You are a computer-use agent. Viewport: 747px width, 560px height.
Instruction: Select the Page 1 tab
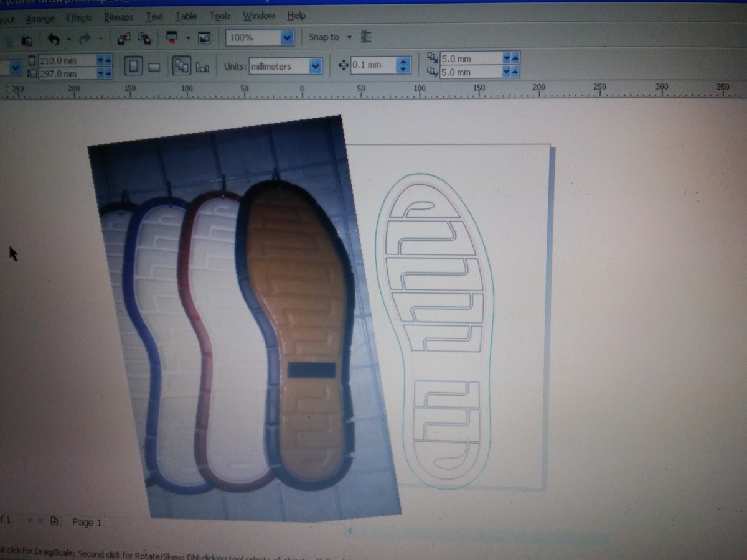pos(87,522)
